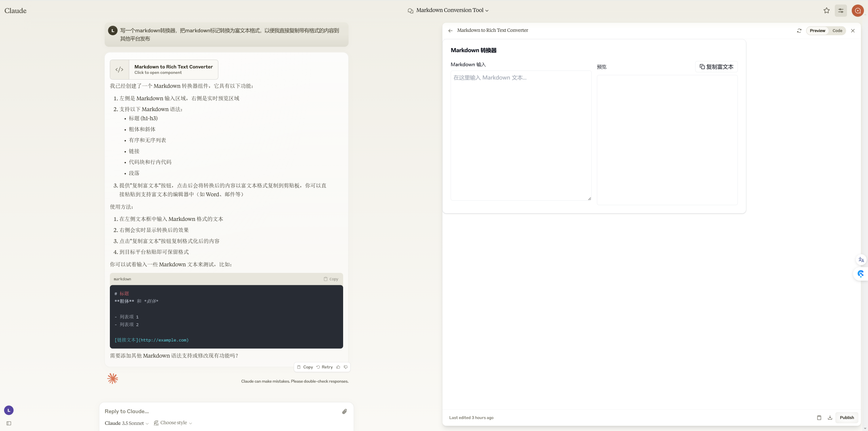Viewport: 868px width, 431px height.
Task: Star this conversation
Action: click(826, 11)
